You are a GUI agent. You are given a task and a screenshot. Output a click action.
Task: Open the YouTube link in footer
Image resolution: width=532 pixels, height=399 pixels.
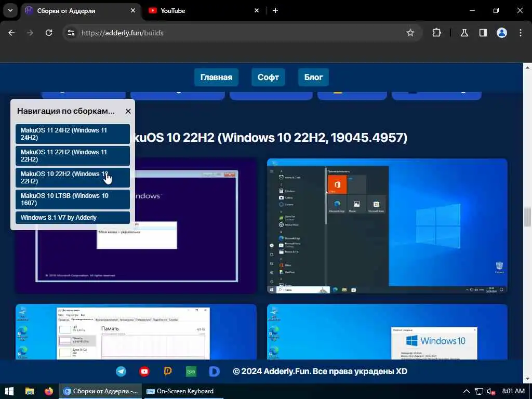tap(144, 371)
